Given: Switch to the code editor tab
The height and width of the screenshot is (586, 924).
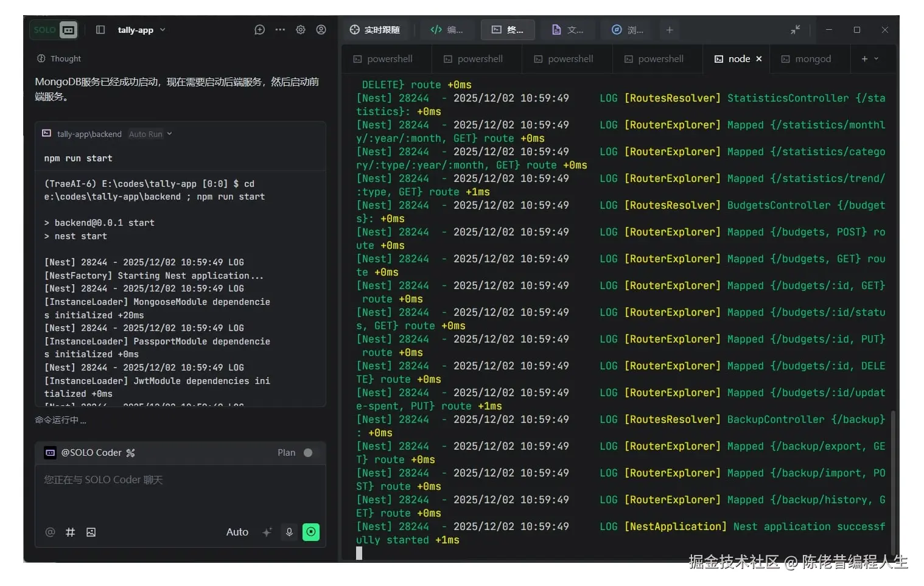Looking at the screenshot, I should 447,30.
